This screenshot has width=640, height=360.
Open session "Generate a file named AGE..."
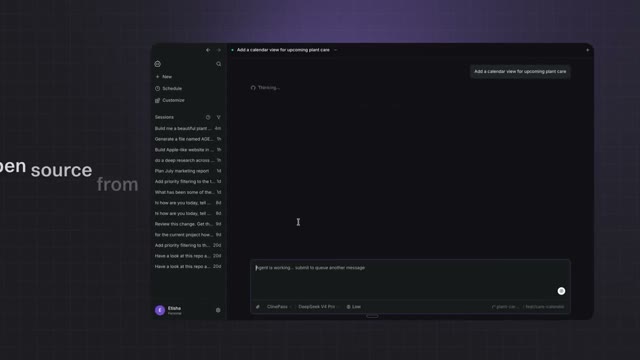(x=188, y=139)
